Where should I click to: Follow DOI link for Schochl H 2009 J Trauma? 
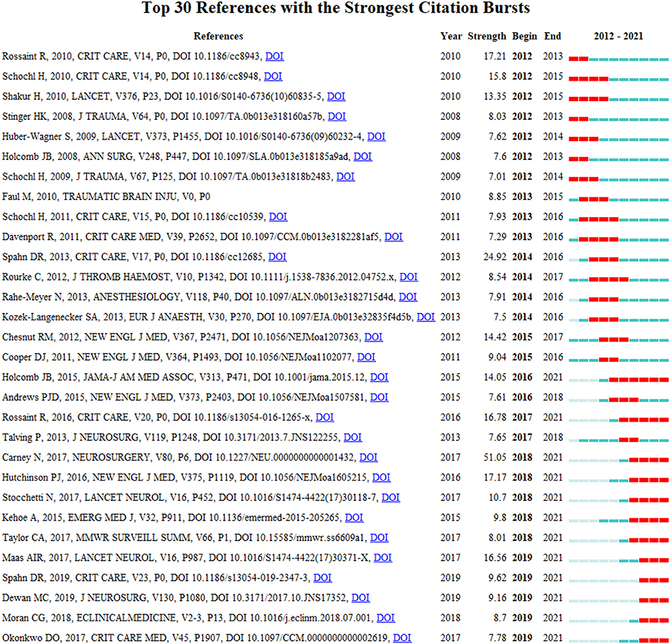[346, 177]
